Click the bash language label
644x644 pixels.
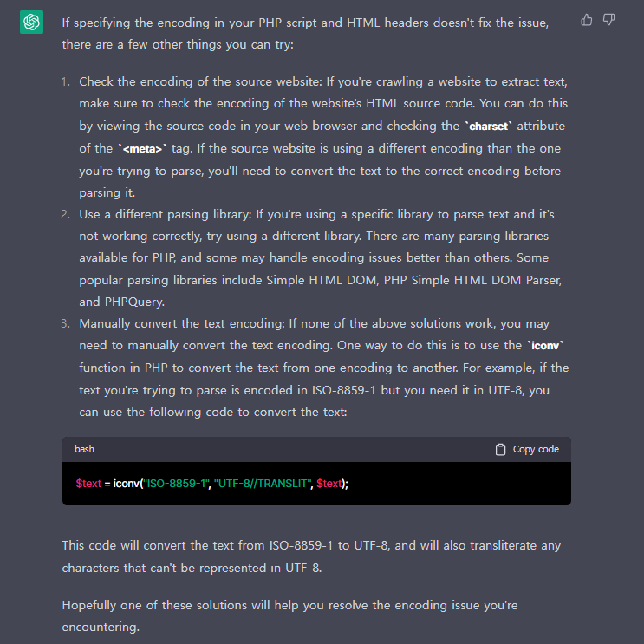[x=85, y=449]
